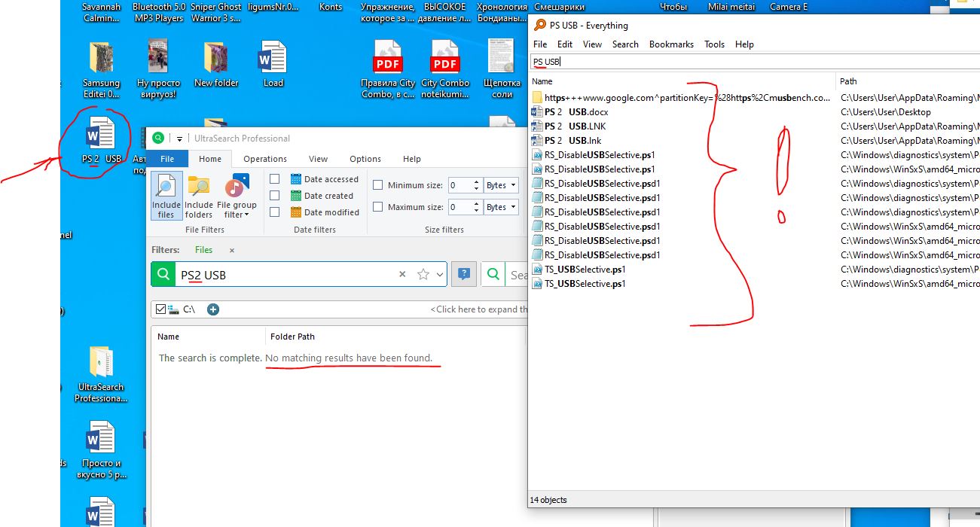Screen dimensions: 980x527
Task: Open the Samsung Editei desktop folder
Action: coord(101,71)
